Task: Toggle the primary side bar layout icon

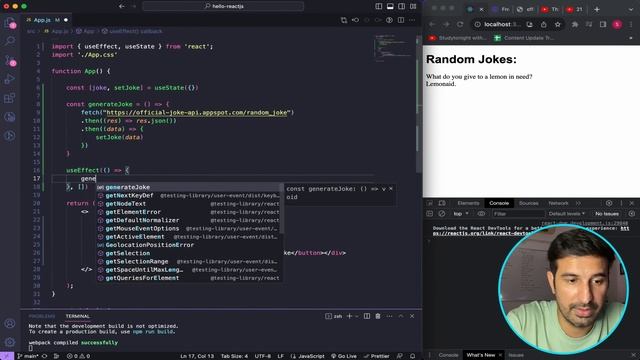Action: coord(379,6)
